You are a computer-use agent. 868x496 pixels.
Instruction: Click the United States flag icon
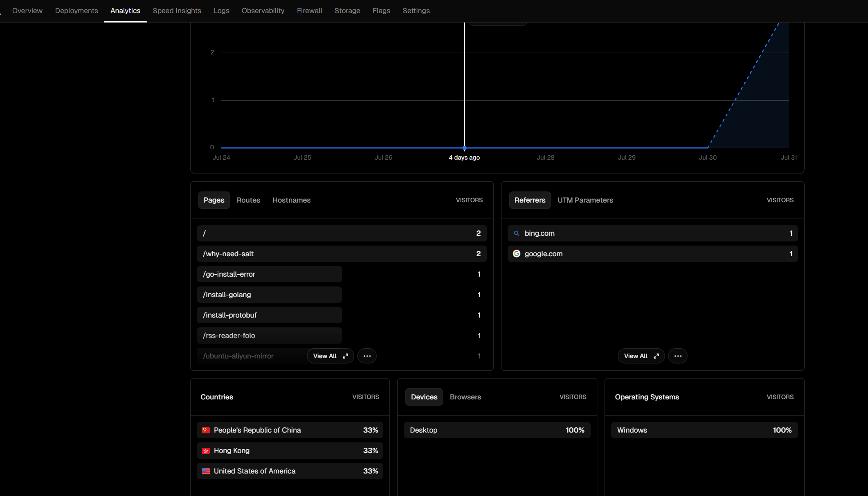tap(206, 471)
